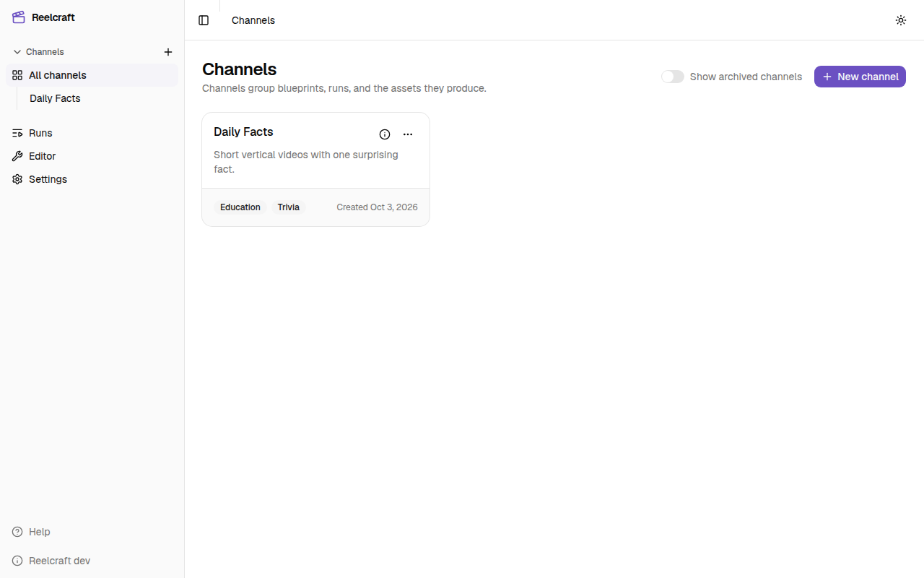The height and width of the screenshot is (578, 924).
Task: Go to the Runs page
Action: 92,133
